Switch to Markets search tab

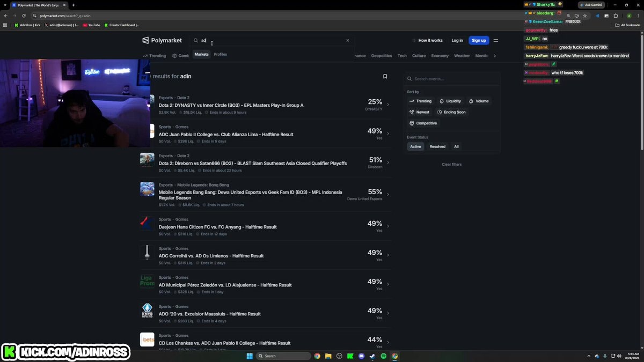coord(201,54)
